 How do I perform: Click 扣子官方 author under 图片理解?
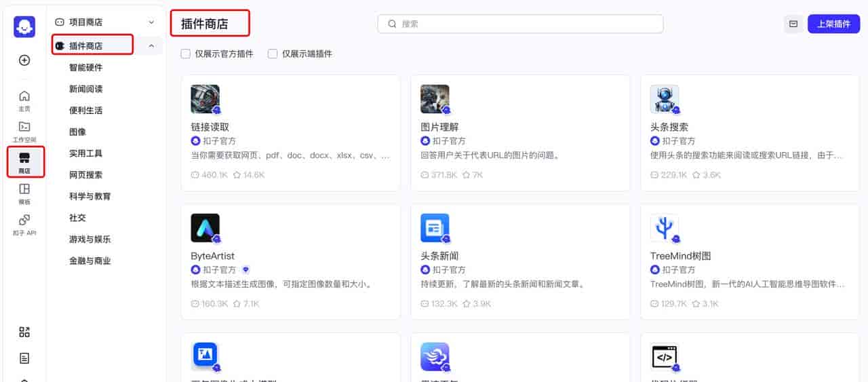449,141
